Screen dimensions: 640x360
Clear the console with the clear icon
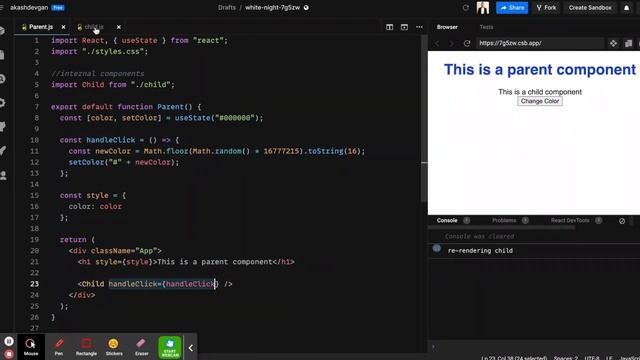(622, 221)
